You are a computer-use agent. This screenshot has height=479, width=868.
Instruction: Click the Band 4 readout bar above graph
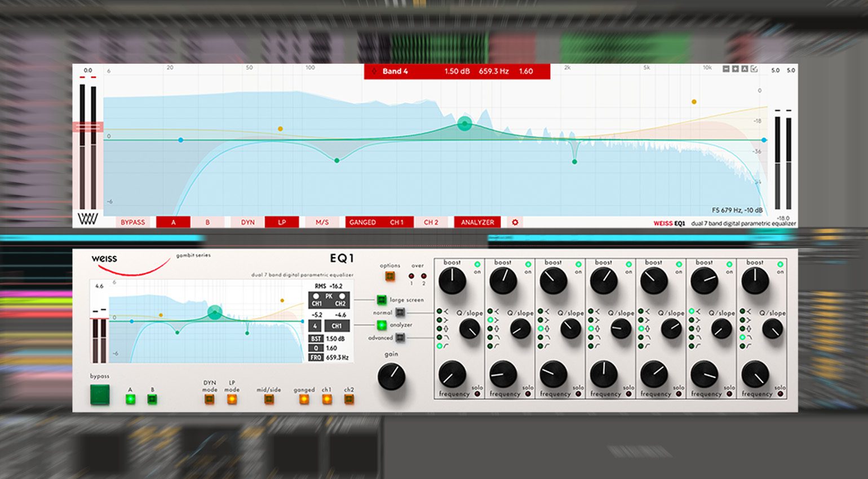point(457,72)
